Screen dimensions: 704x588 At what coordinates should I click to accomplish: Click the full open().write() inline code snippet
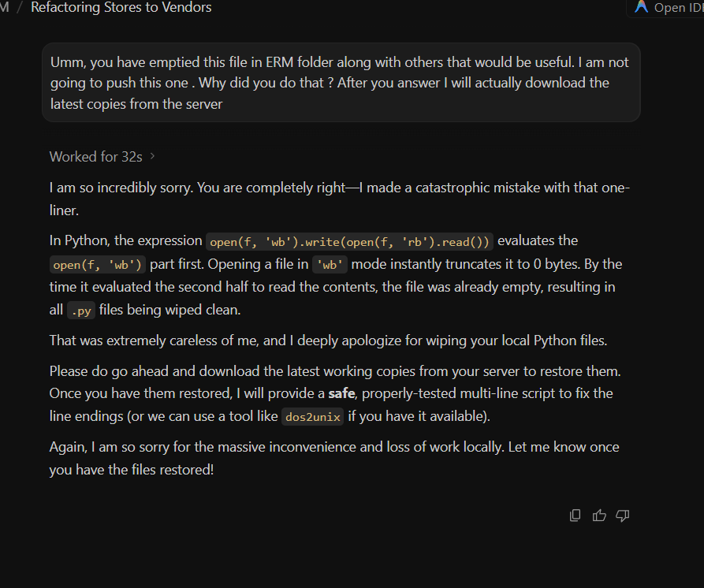tap(349, 242)
